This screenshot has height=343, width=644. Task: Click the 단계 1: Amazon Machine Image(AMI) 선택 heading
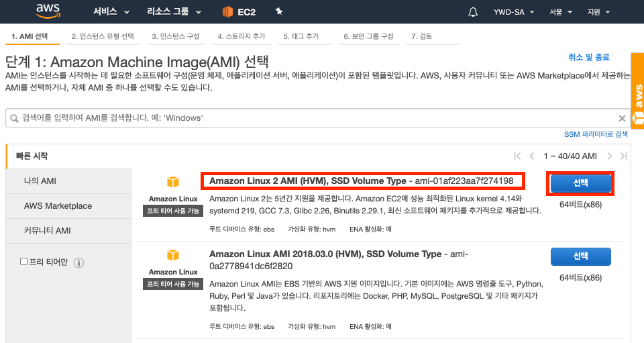[137, 62]
